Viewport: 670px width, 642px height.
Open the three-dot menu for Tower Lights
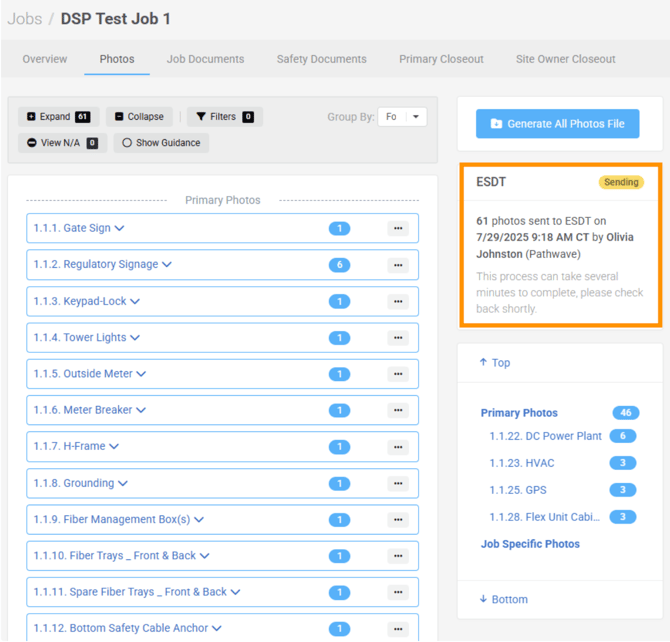coord(398,338)
